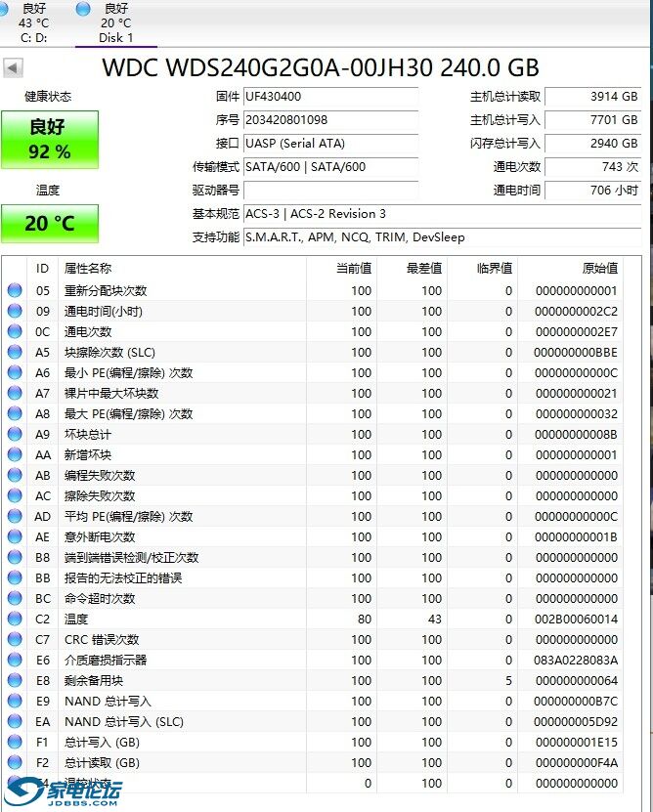Select status icon of row F2 总计读取 (GB)

point(15,762)
